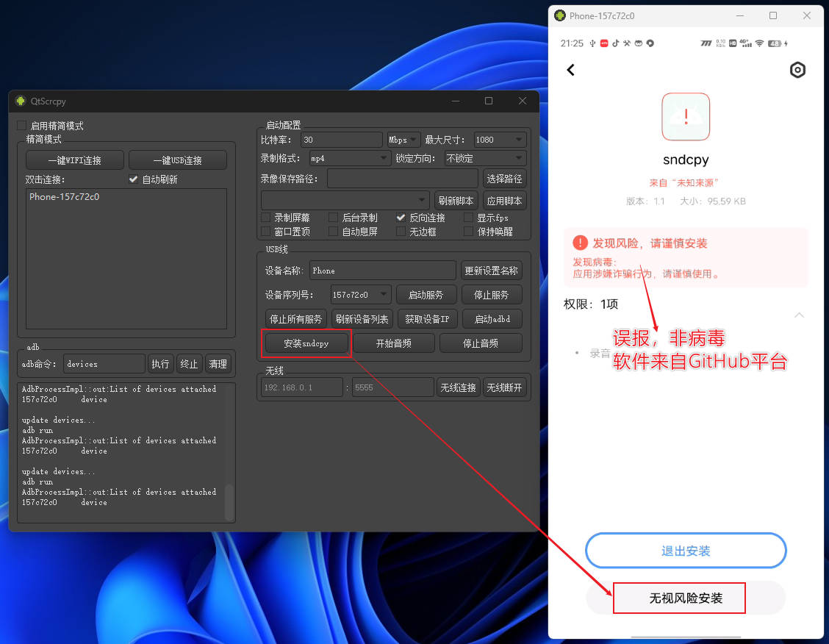
Task: Start the service with 启动服务
Action: [426, 294]
